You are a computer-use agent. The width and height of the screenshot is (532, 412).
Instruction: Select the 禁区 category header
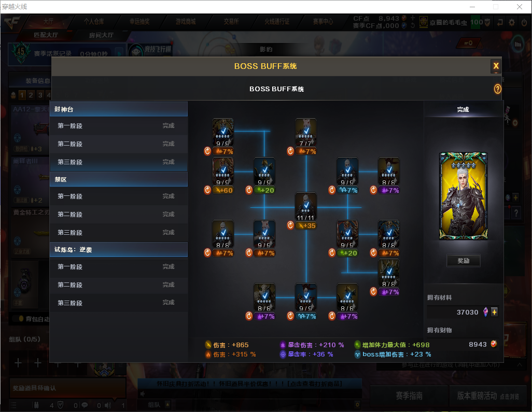tap(119, 179)
